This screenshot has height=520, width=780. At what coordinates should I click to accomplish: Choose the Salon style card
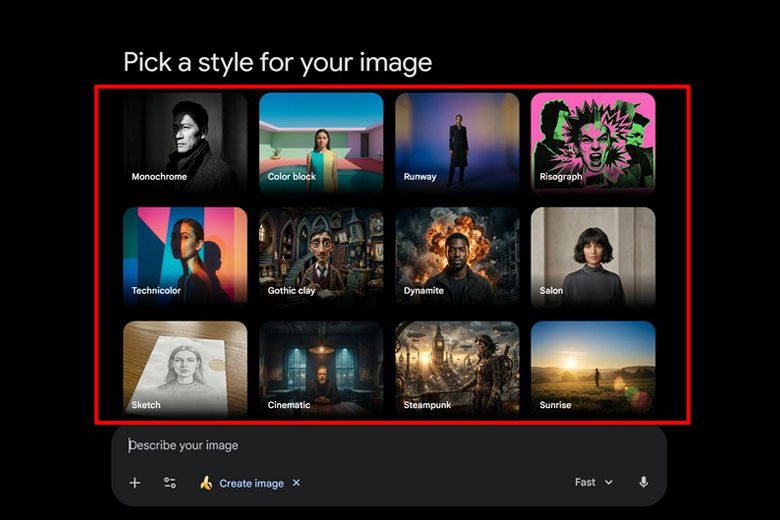point(593,257)
